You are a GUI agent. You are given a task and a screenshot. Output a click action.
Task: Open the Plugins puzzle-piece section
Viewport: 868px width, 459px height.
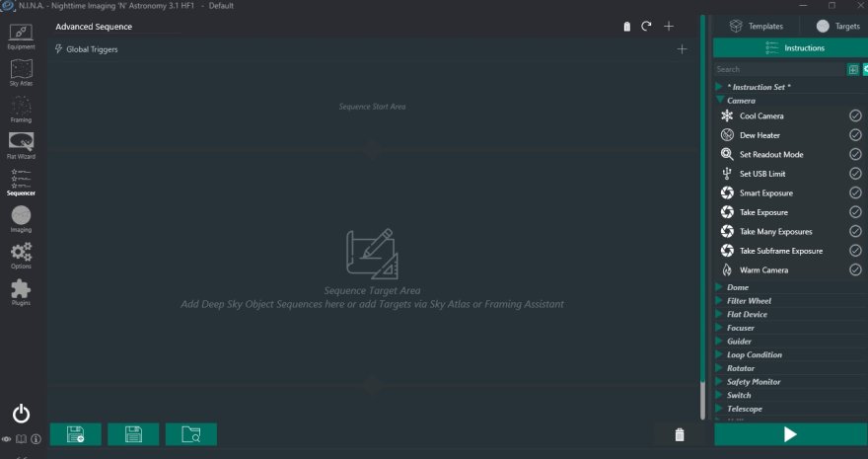21,292
